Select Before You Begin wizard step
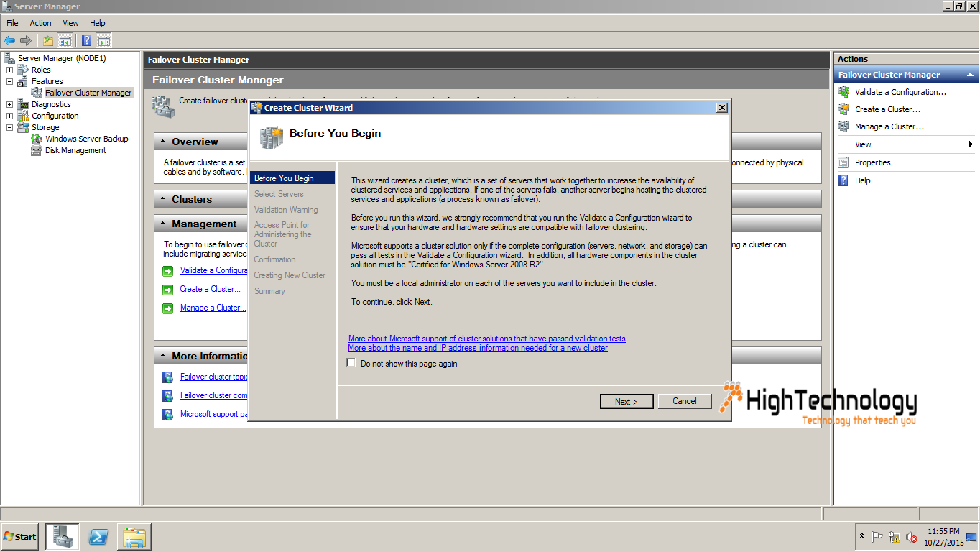Image resolution: width=980 pixels, height=552 pixels. [292, 178]
